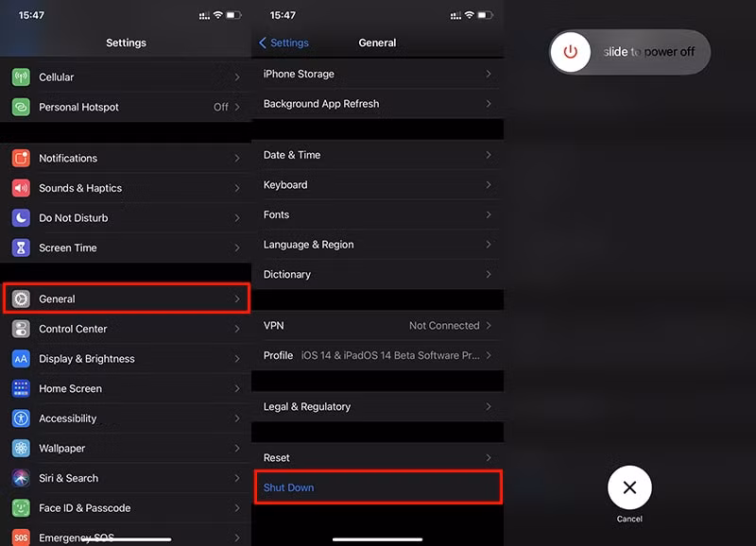Screen dimensions: 756x546
Task: Tap the Home Screen label
Action: click(x=70, y=388)
